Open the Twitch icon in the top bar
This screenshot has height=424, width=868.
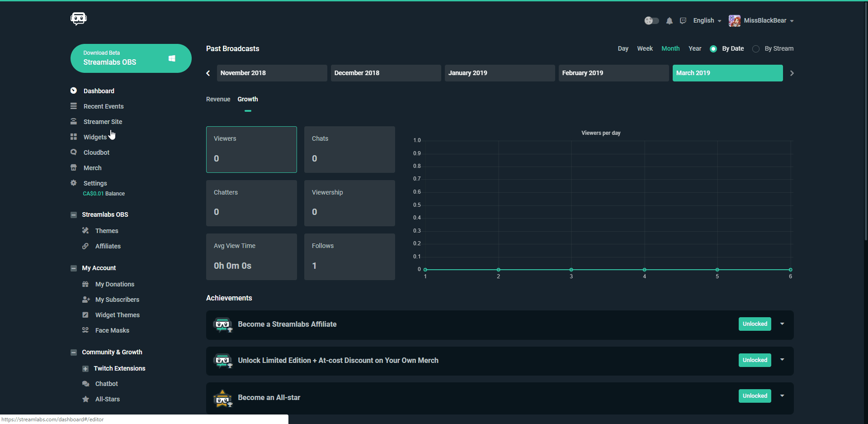click(x=683, y=20)
